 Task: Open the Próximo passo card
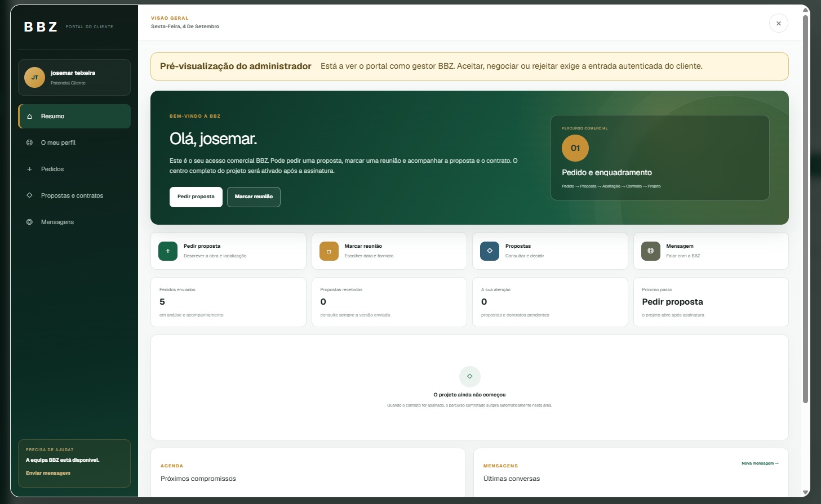(711, 302)
